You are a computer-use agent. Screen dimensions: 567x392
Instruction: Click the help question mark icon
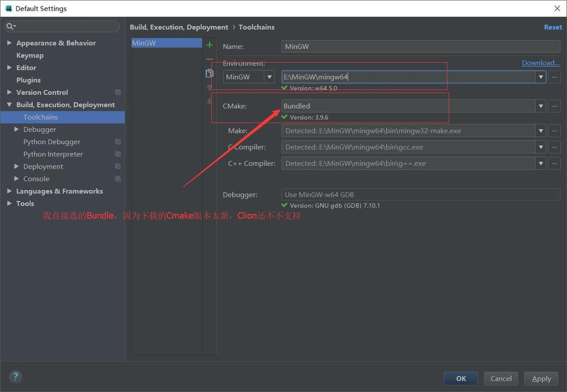[16, 376]
